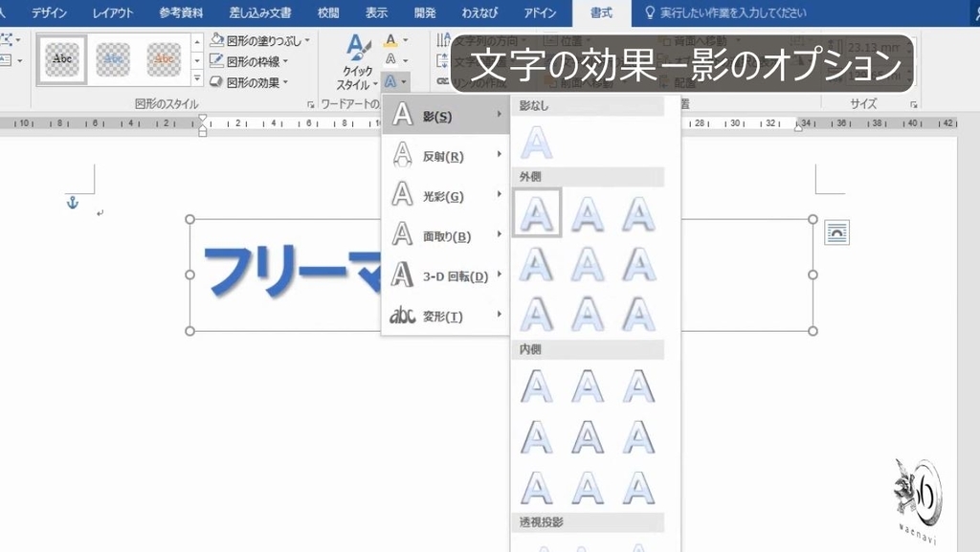Open the 3-D 回転(D) submenu
Screen dimensions: 980x552
click(x=446, y=276)
